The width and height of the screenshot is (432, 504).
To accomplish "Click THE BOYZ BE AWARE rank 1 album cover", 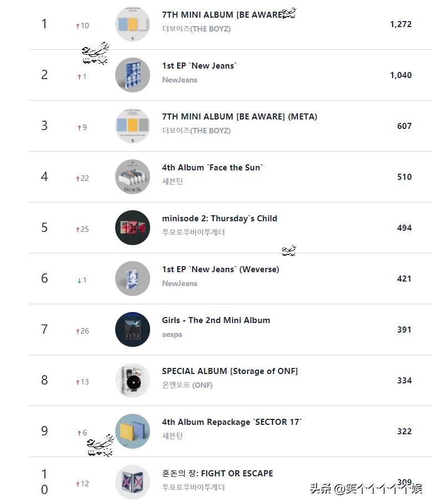I will (x=132, y=24).
